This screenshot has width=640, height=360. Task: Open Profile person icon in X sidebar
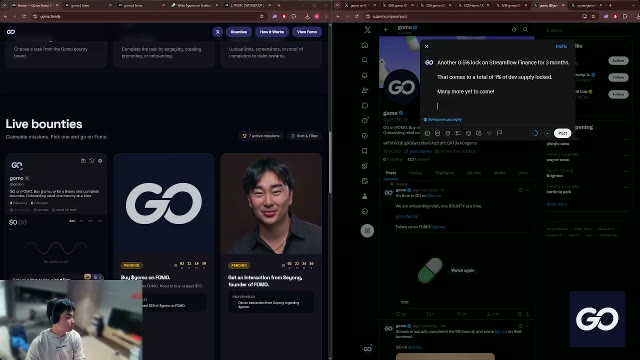pos(365,196)
